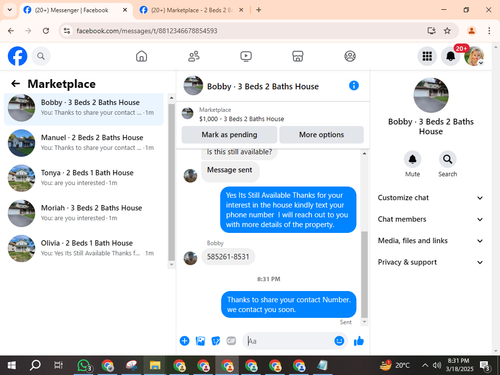500x375 pixels.
Task: Click the conversation list scrollbar
Action: (x=171, y=181)
